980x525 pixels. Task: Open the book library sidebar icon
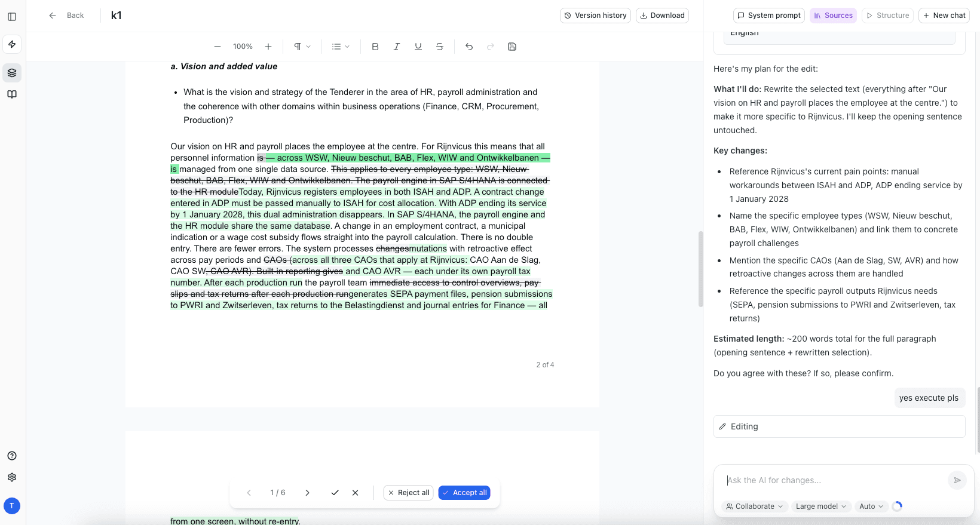pyautogui.click(x=12, y=94)
